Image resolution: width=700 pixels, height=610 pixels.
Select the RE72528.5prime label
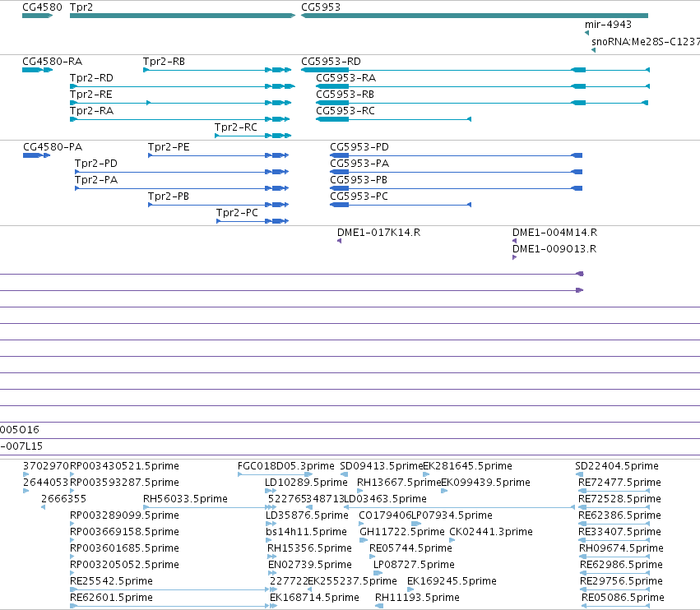[x=619, y=499]
